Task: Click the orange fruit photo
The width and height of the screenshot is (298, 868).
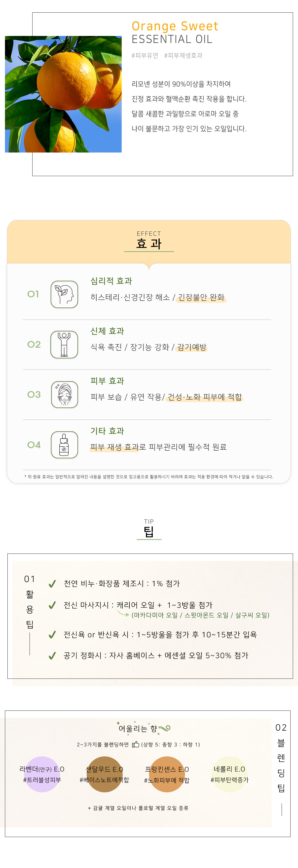Action: click(63, 94)
